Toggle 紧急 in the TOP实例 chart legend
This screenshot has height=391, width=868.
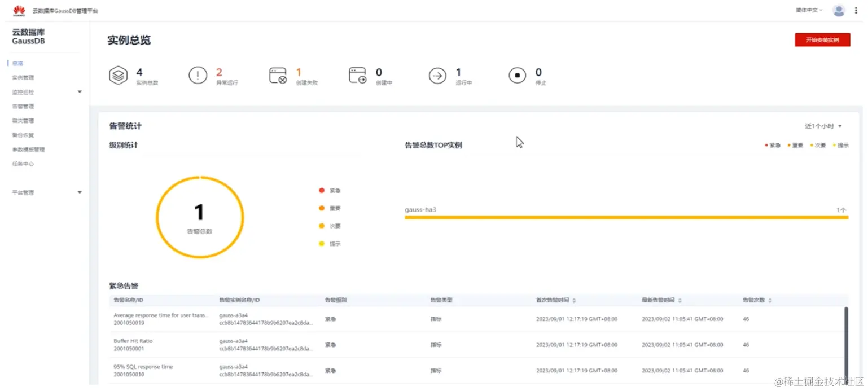point(773,146)
